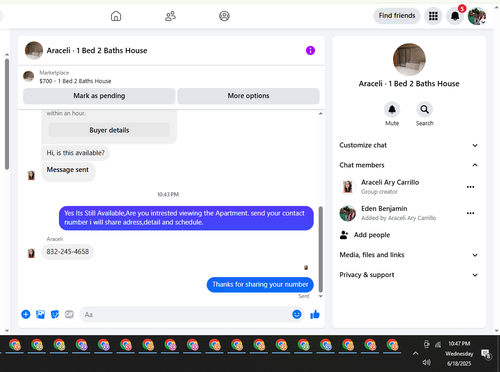500x372 pixels.
Task: Click Find friends button
Action: (x=397, y=16)
